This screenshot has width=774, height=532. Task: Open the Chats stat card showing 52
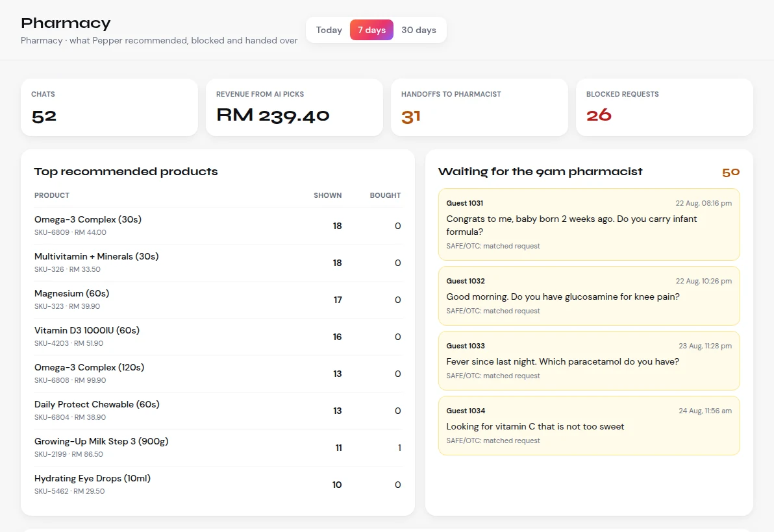[109, 108]
